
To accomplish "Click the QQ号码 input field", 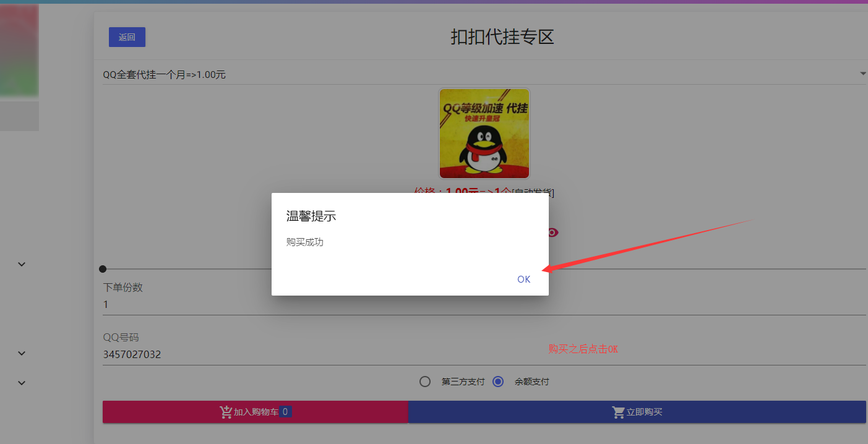I will tap(484, 354).
